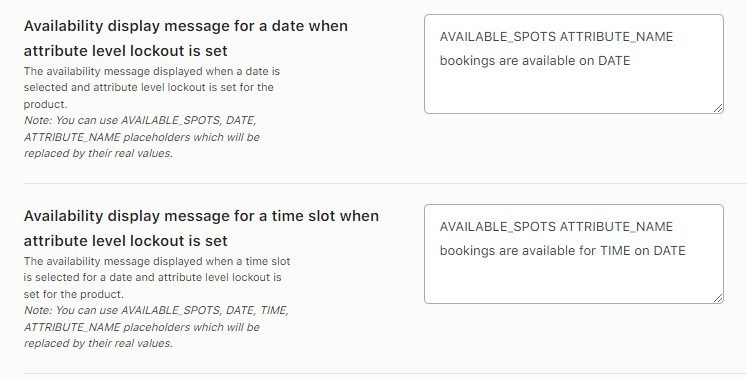Click heading 'Availability display message for a date when'
The height and width of the screenshot is (379, 747).
click(186, 26)
